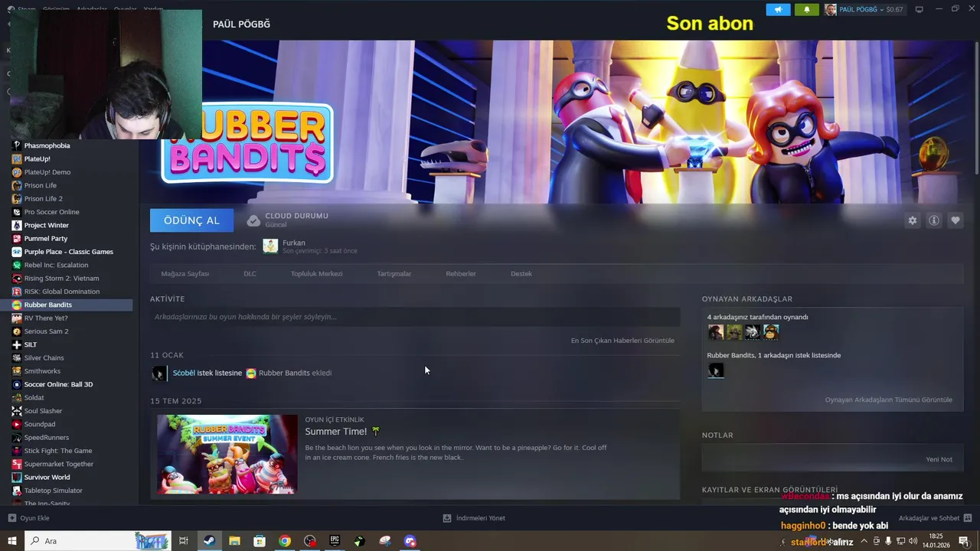Open the DLC tab

250,273
